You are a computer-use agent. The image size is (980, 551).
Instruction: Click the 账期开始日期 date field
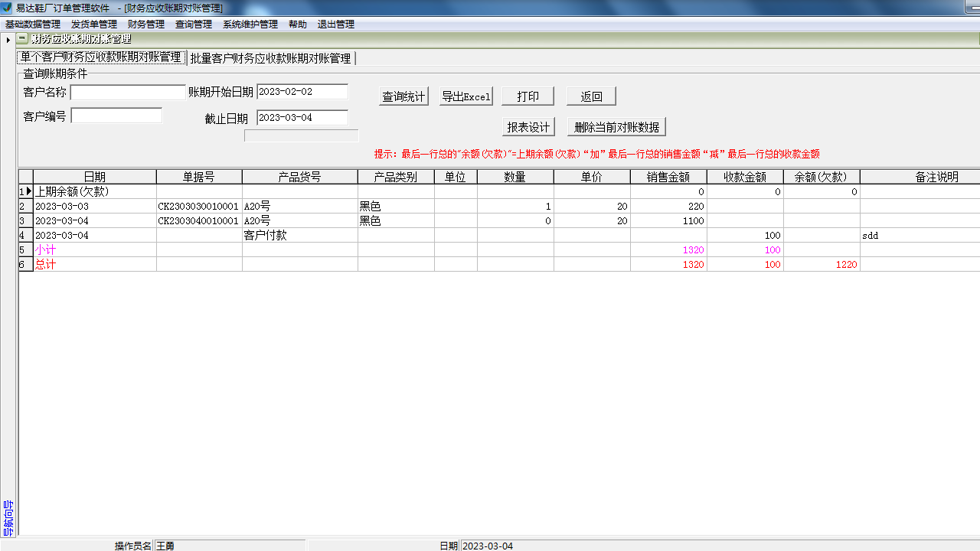coord(302,91)
